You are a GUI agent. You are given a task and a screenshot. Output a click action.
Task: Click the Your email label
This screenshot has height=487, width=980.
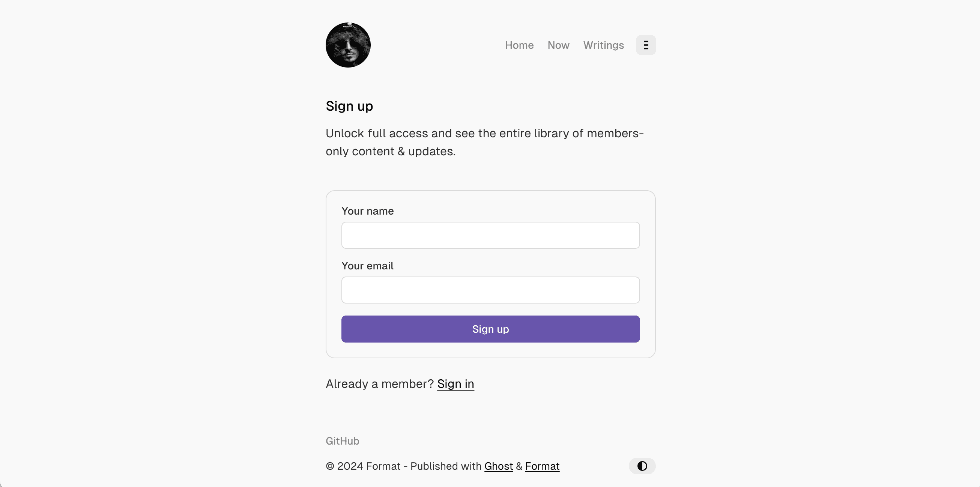[367, 266]
